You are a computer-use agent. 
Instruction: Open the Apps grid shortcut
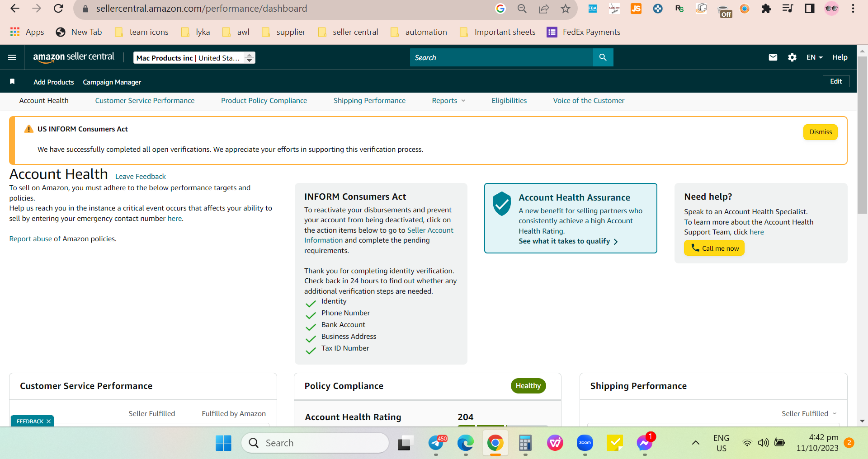(27, 32)
